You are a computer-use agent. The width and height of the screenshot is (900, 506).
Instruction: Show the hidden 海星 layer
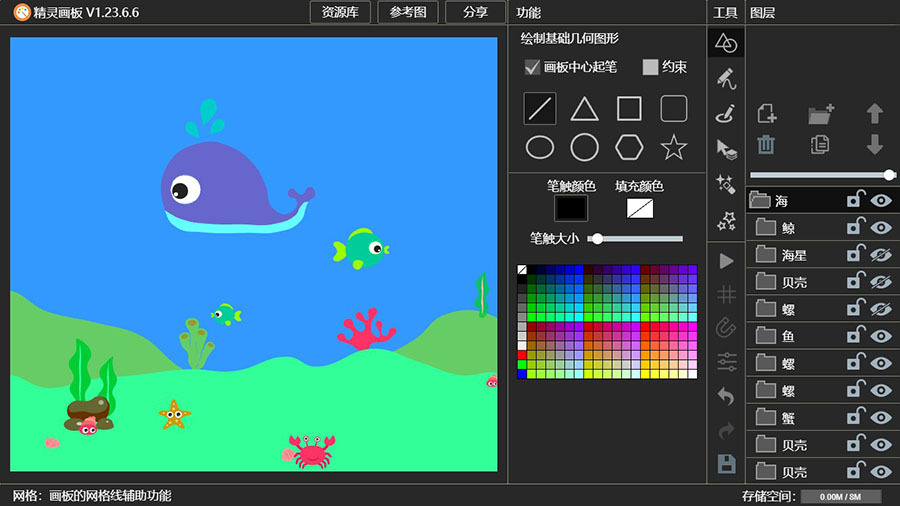pos(880,255)
